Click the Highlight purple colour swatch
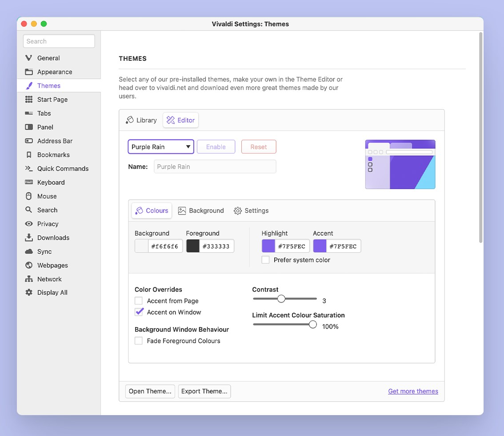The image size is (504, 436). (268, 246)
